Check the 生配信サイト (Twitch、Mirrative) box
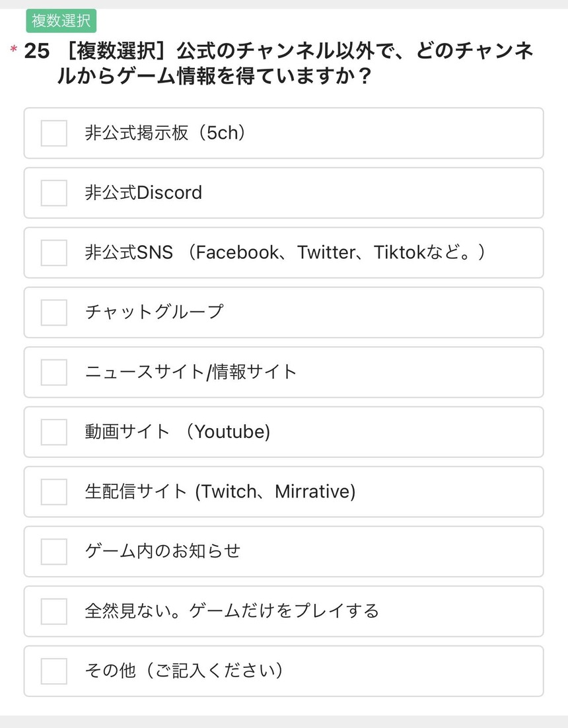This screenshot has width=568, height=728. 53,491
